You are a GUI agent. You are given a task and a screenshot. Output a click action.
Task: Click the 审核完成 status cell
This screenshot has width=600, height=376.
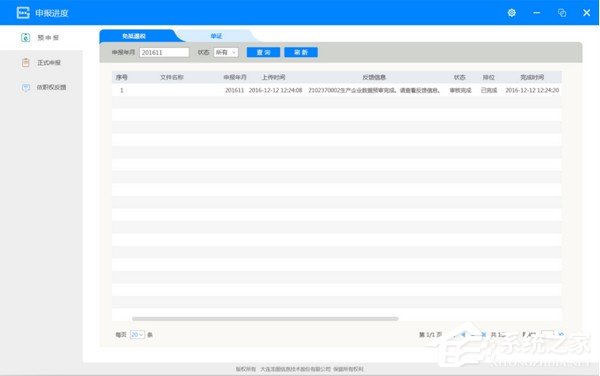point(460,90)
